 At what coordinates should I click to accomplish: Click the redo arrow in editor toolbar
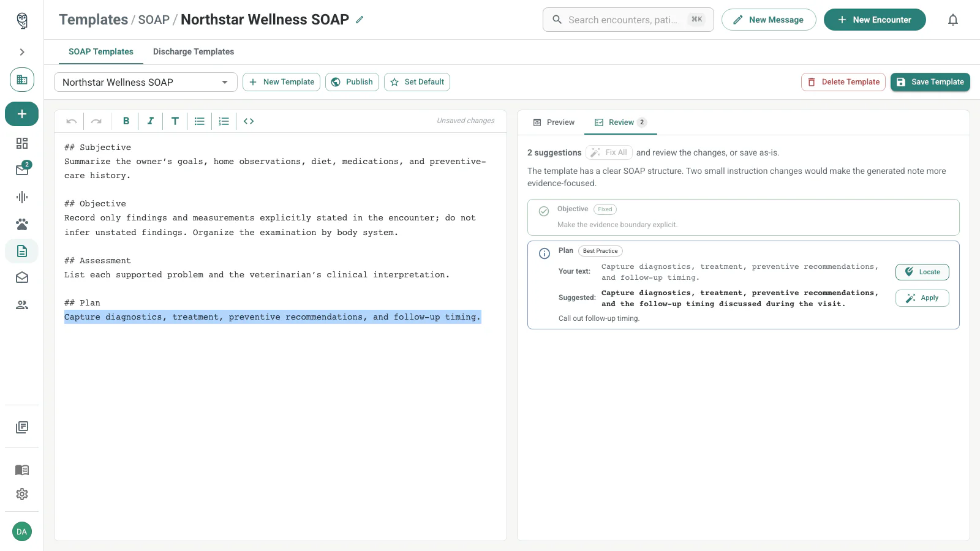click(96, 121)
